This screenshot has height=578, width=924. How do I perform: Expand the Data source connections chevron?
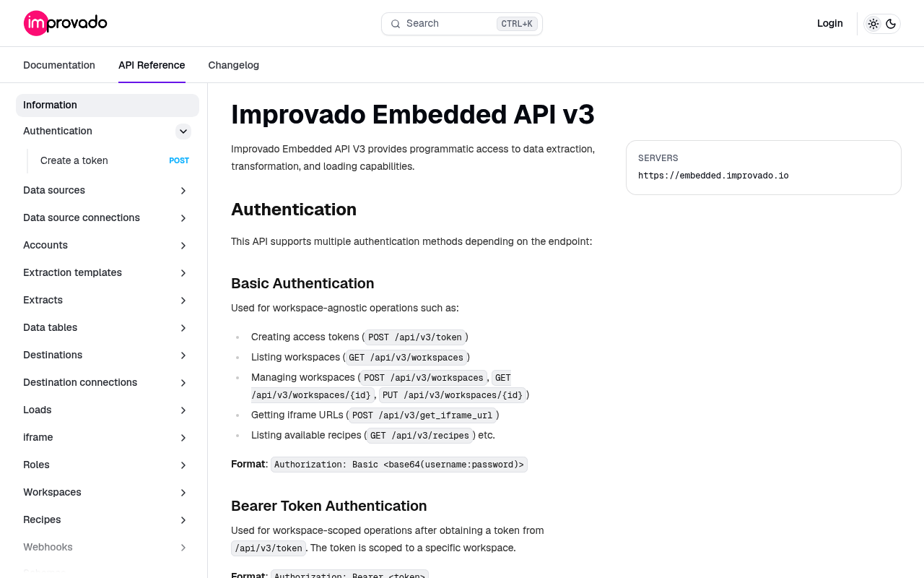pyautogui.click(x=183, y=218)
